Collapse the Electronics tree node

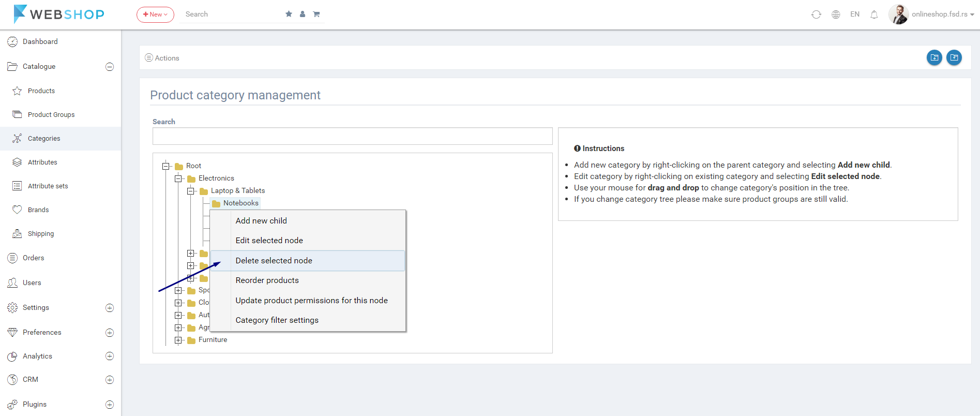(x=178, y=179)
